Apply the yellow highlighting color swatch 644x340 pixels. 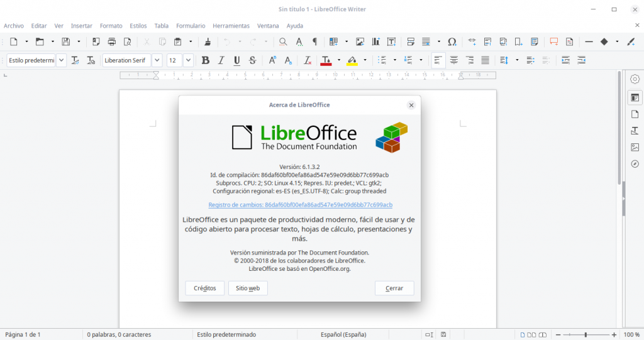coord(352,60)
